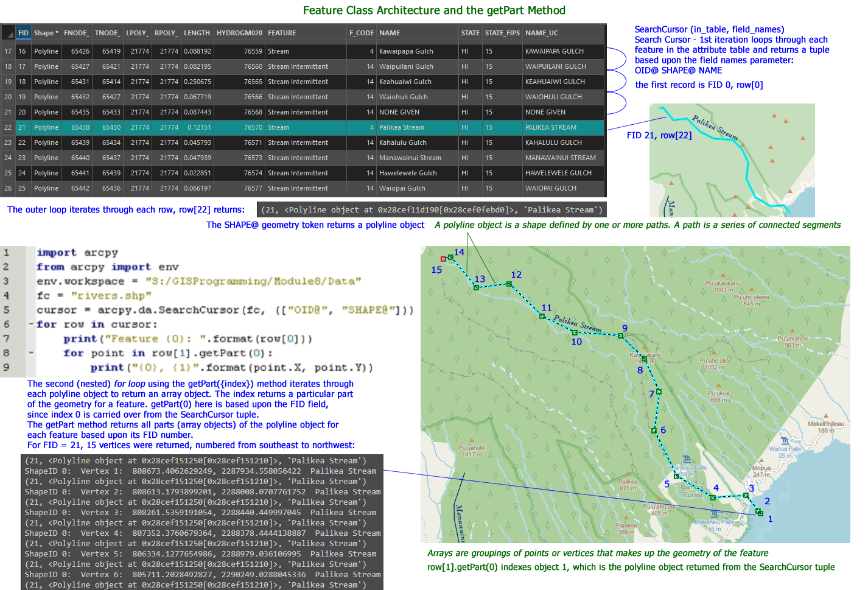Select vertex 3 marker near the coast
This screenshot has height=590, width=868.
tap(746, 496)
